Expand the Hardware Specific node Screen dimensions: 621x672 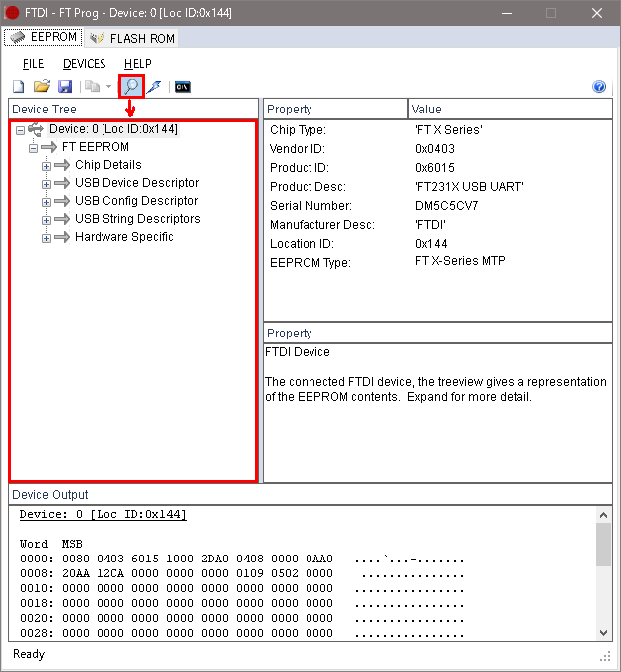(x=46, y=238)
